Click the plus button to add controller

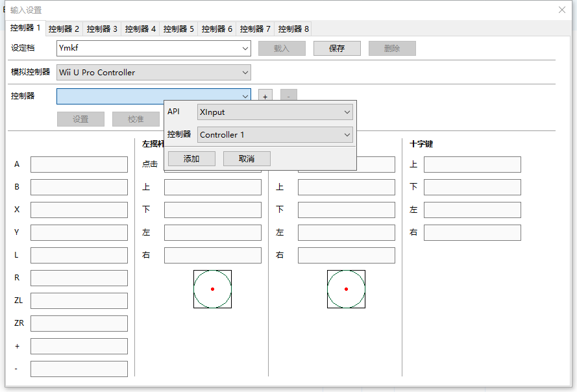[x=265, y=96]
